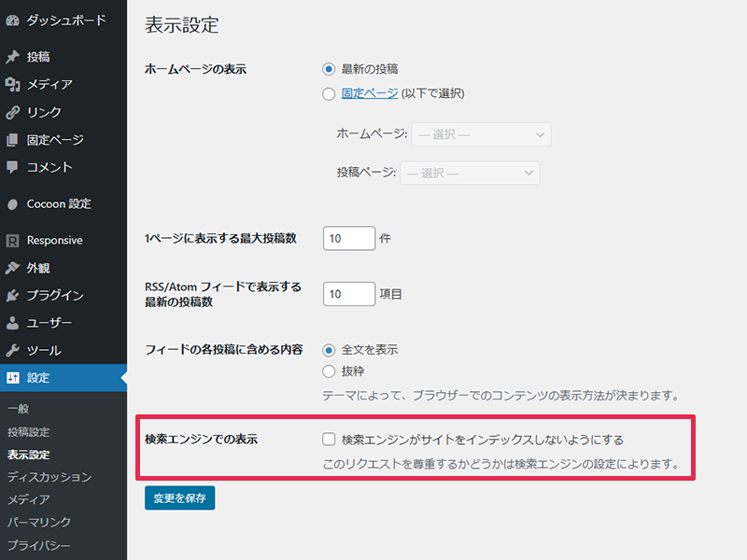747x560 pixels.
Task: Click the pages icon for 固定ページ
Action: (13, 139)
